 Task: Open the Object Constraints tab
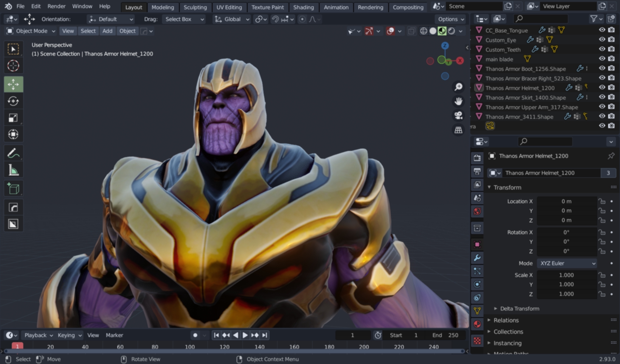tap(477, 298)
